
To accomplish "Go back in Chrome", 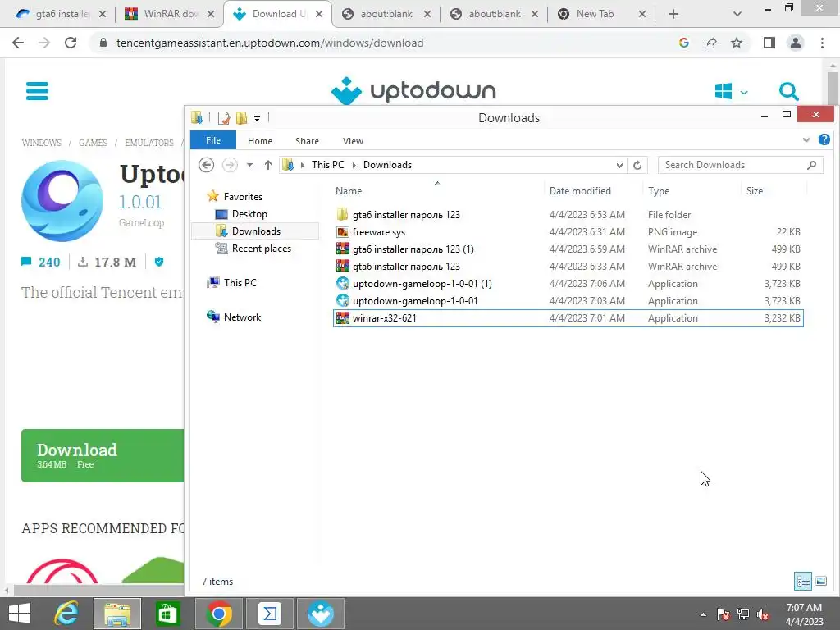I will tap(18, 43).
